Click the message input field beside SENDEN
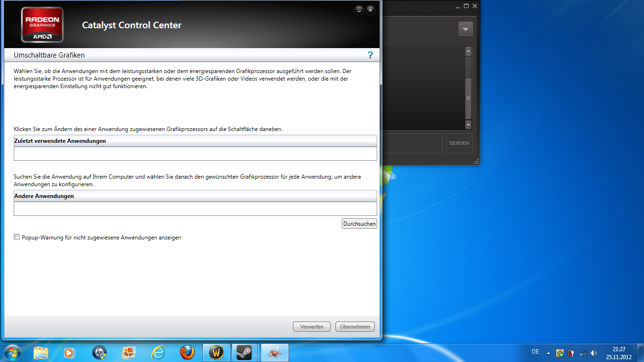 click(413, 143)
